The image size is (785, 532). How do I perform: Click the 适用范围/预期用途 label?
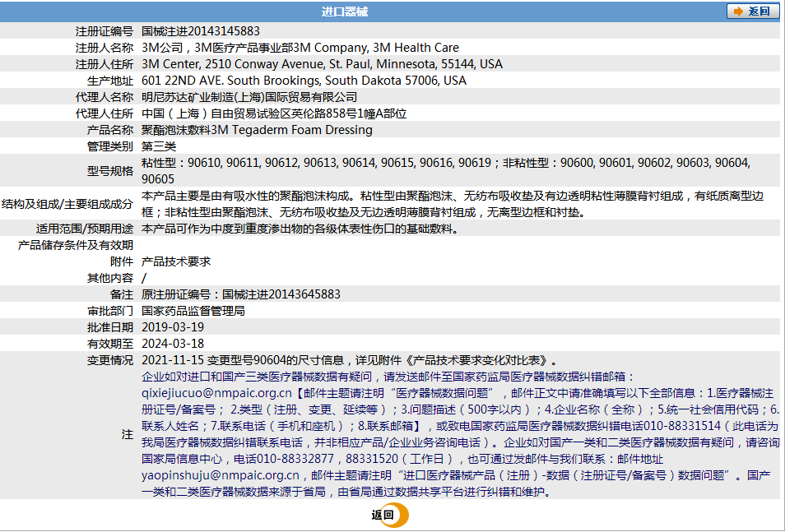click(x=85, y=229)
